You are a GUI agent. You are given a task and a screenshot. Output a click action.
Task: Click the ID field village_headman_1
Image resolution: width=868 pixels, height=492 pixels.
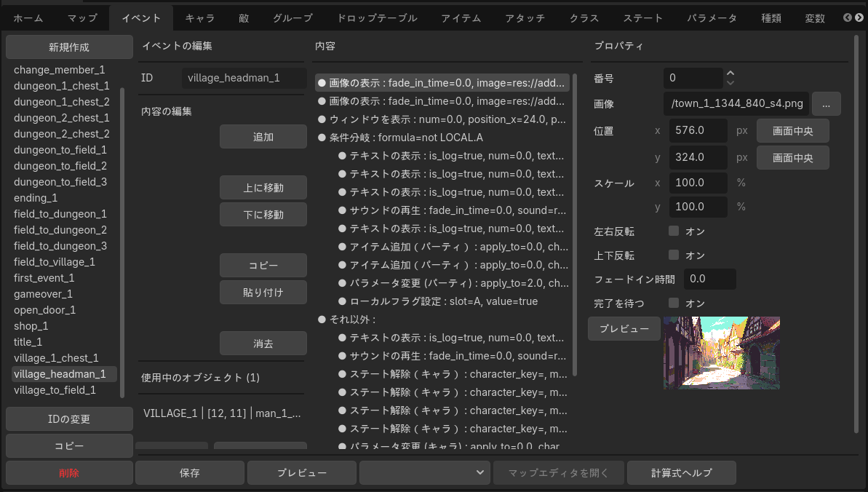pos(244,78)
